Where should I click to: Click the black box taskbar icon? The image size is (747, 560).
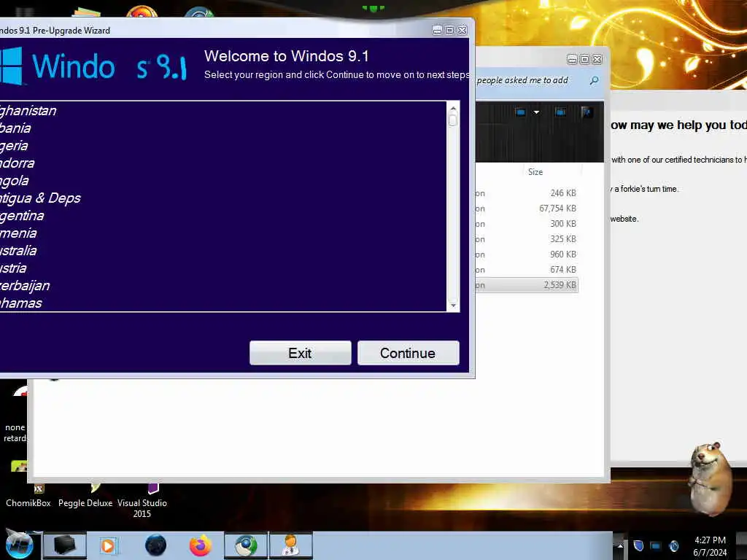coord(65,545)
